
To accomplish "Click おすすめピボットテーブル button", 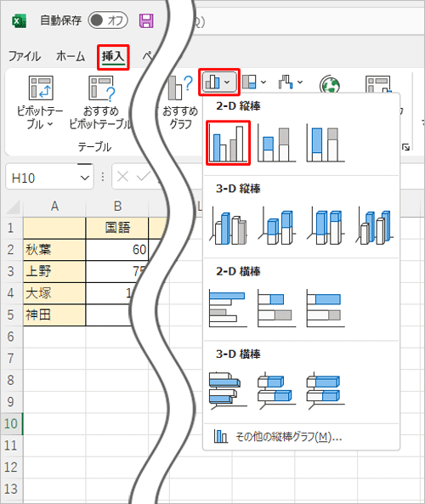I will point(101,102).
